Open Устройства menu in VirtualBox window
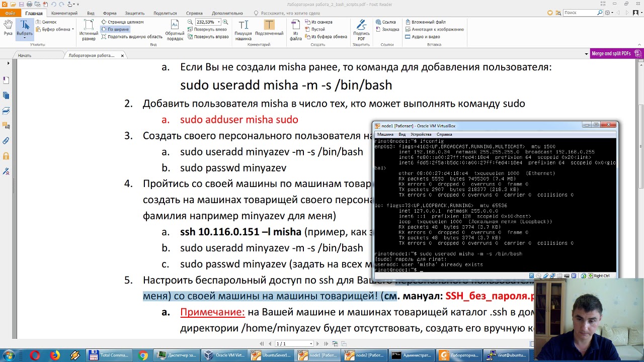This screenshot has height=362, width=644. tap(421, 135)
